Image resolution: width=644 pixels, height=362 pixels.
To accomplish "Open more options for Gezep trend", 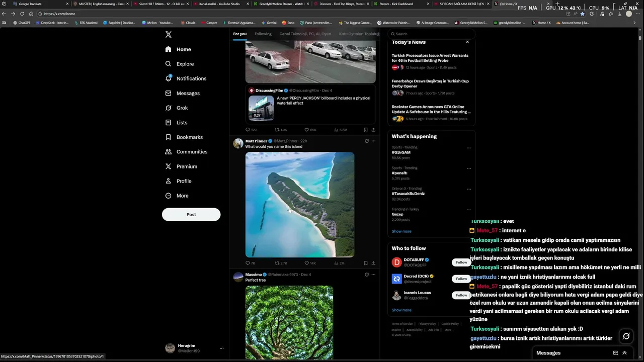I will [x=469, y=210].
